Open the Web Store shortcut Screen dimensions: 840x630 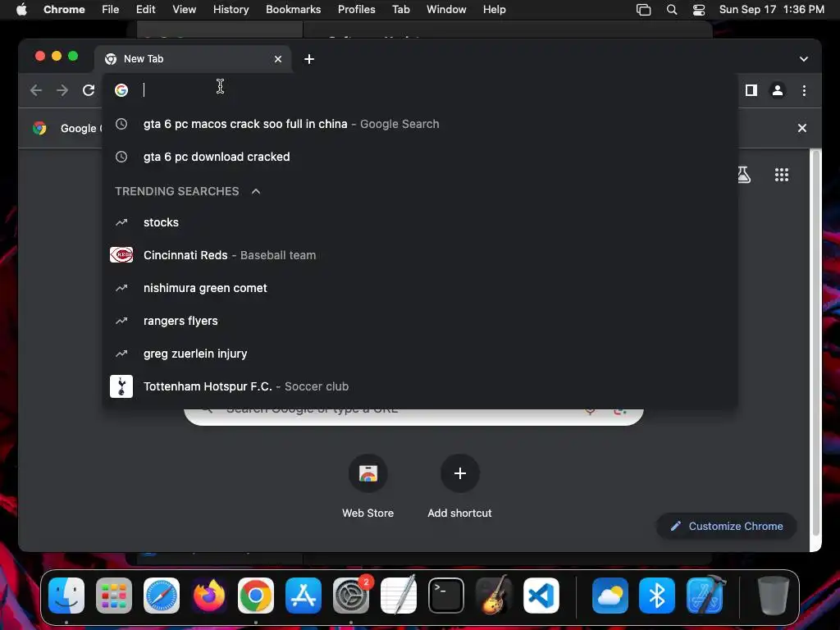click(368, 486)
